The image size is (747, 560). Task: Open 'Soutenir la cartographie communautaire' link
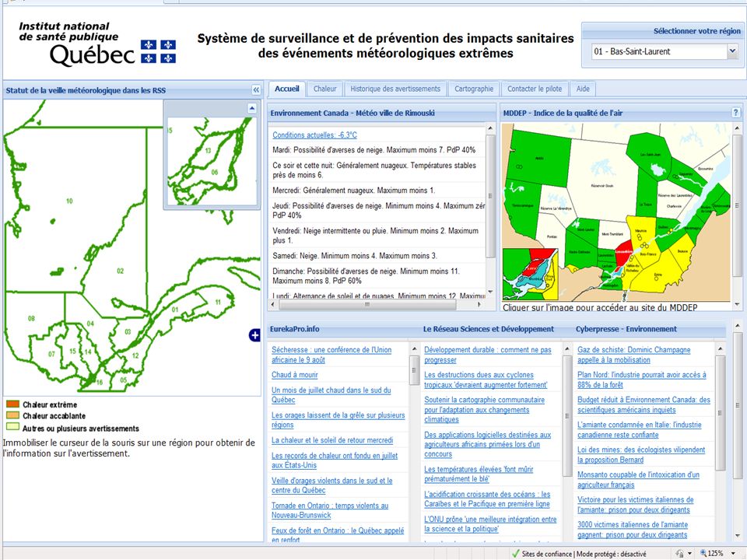coord(485,410)
